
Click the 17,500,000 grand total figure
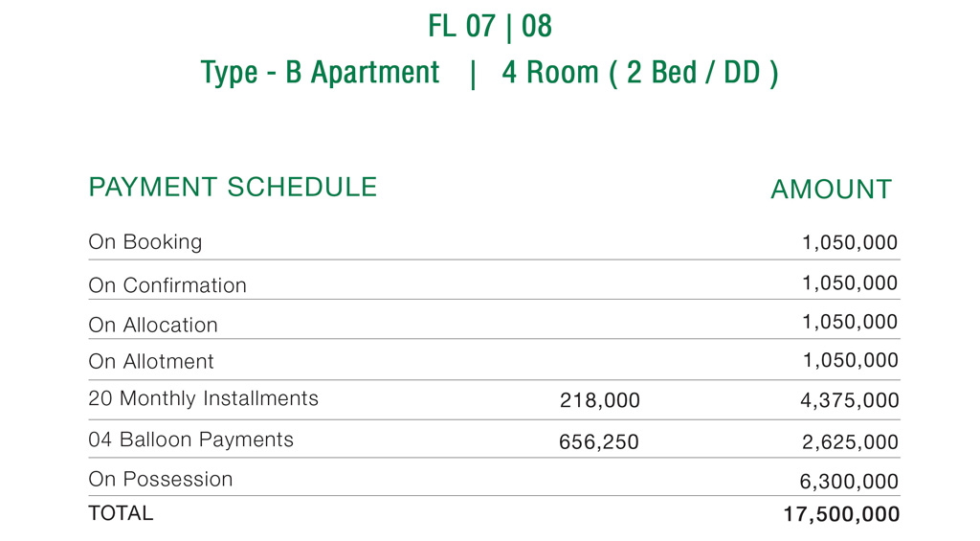pyautogui.click(x=841, y=515)
